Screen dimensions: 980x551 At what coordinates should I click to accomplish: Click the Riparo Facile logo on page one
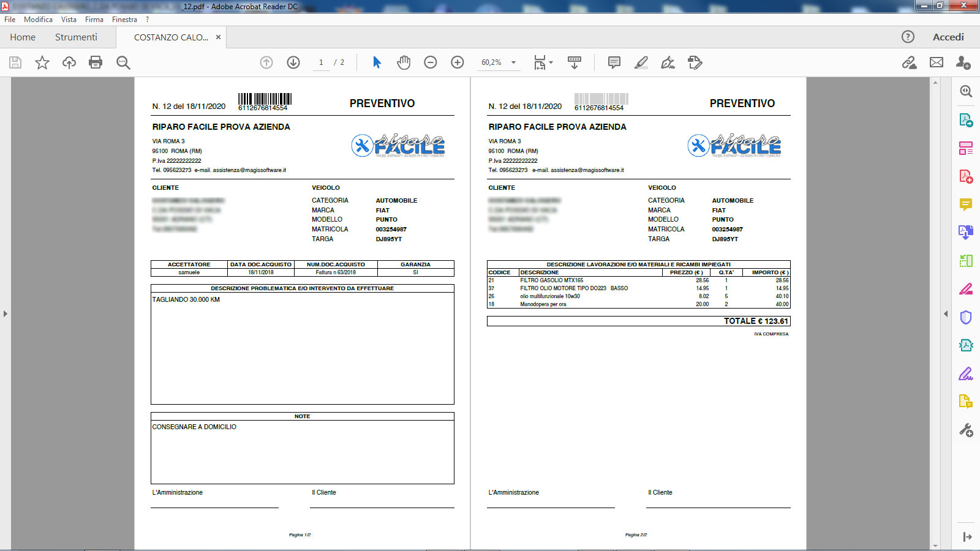pos(398,146)
